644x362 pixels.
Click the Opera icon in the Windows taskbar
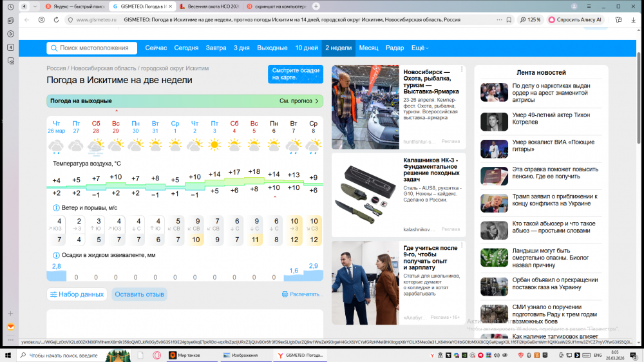[x=156, y=355]
